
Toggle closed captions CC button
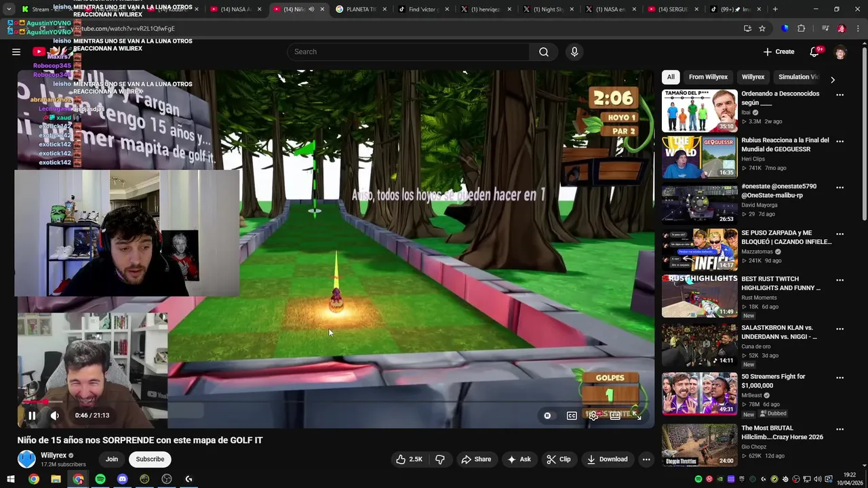(x=572, y=415)
